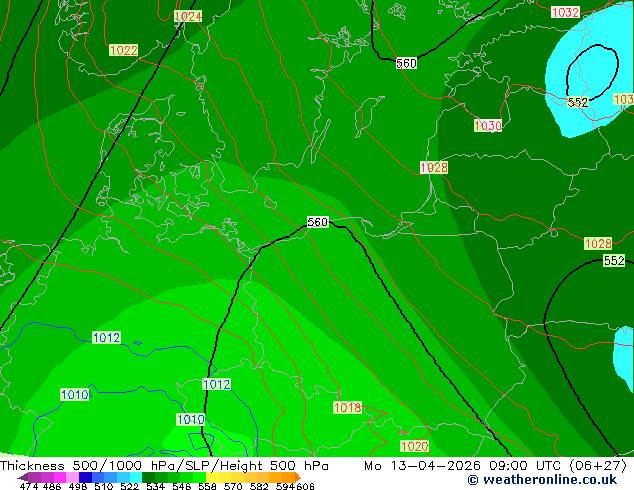Click the date text Mo 13-04-2026
The width and height of the screenshot is (634, 490).
(x=422, y=466)
